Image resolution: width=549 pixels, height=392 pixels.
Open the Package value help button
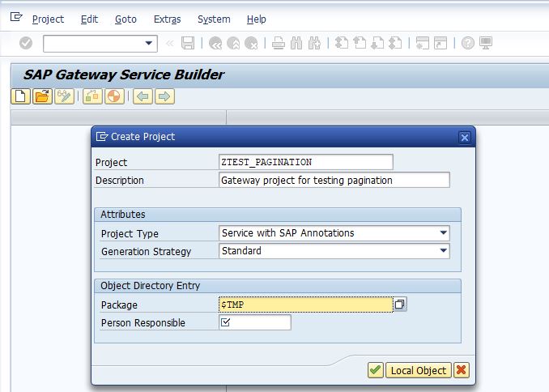click(x=400, y=304)
